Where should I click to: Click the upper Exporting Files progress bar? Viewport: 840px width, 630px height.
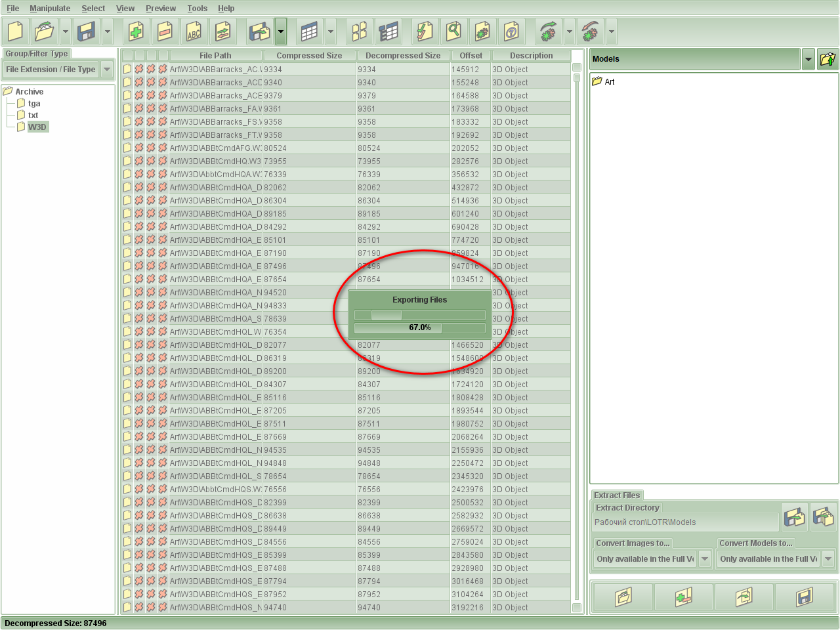point(420,315)
